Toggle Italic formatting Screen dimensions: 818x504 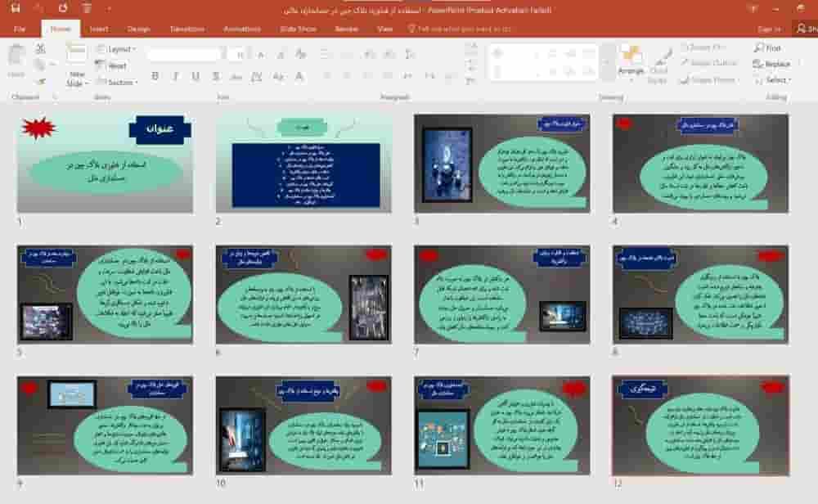tap(175, 76)
